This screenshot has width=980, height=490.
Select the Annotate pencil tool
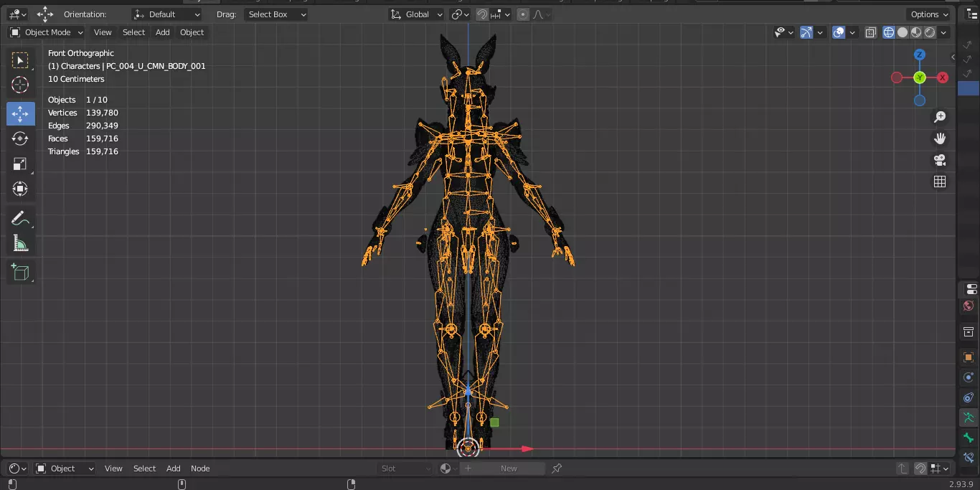click(20, 219)
